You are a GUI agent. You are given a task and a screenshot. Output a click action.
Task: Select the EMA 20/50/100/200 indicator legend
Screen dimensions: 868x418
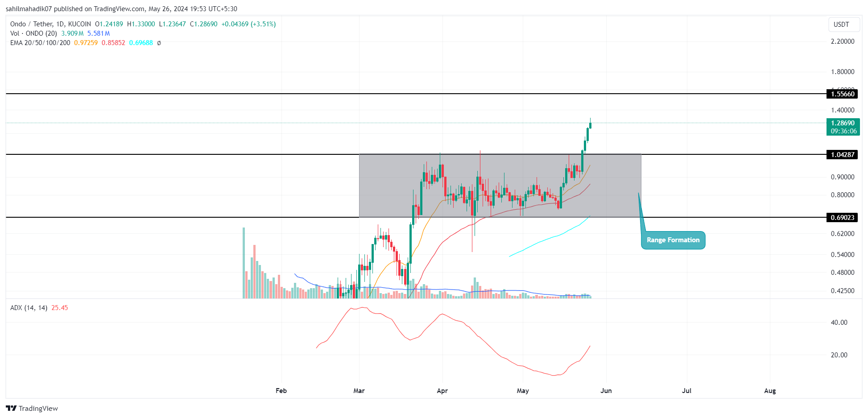pos(40,43)
